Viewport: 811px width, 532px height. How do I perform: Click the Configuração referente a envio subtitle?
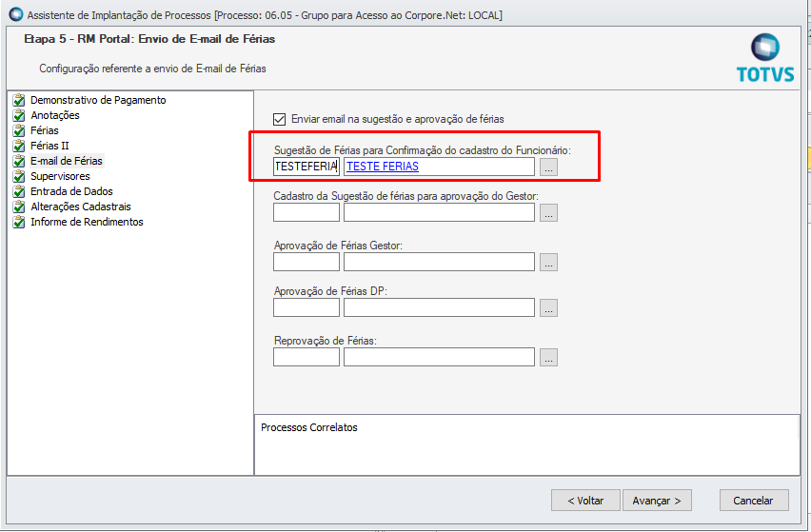point(152,69)
